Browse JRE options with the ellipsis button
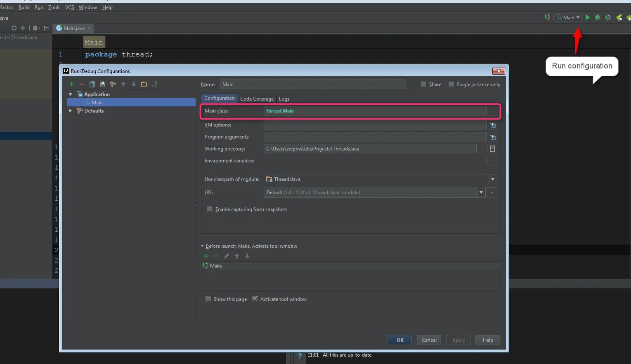This screenshot has width=631, height=364. click(492, 193)
